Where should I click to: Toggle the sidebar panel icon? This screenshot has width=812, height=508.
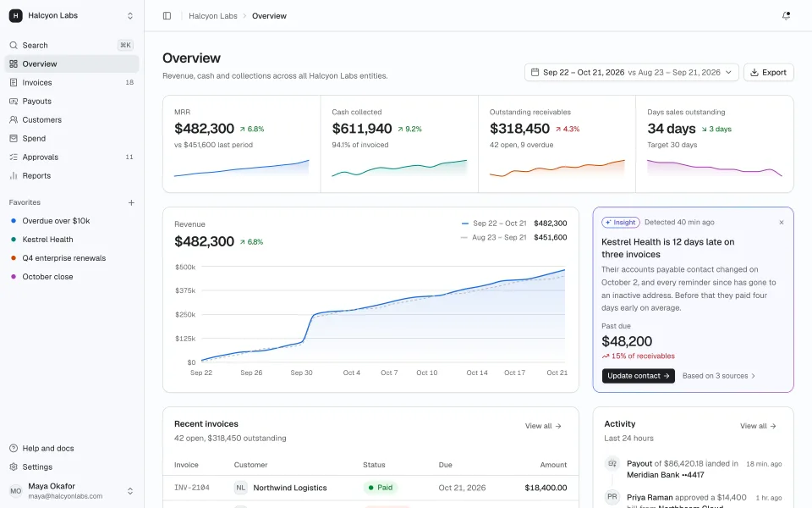pos(167,15)
